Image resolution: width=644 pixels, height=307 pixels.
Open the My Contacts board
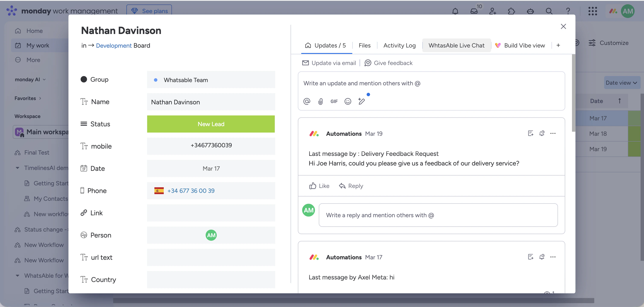[x=51, y=199]
